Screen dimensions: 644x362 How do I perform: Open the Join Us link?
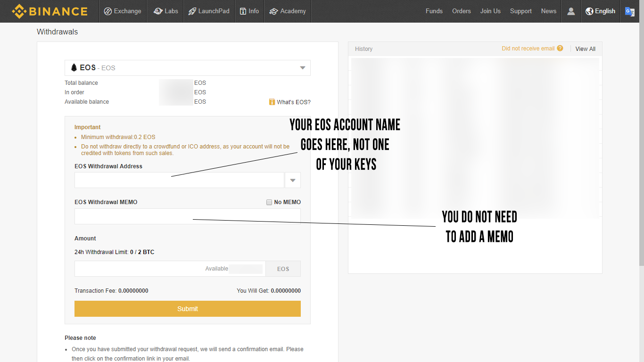click(x=490, y=11)
